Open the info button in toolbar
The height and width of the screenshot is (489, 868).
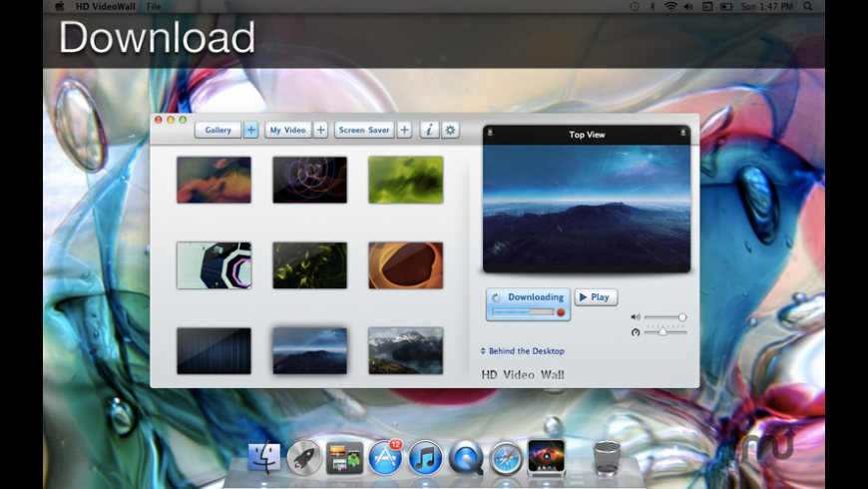pos(429,130)
